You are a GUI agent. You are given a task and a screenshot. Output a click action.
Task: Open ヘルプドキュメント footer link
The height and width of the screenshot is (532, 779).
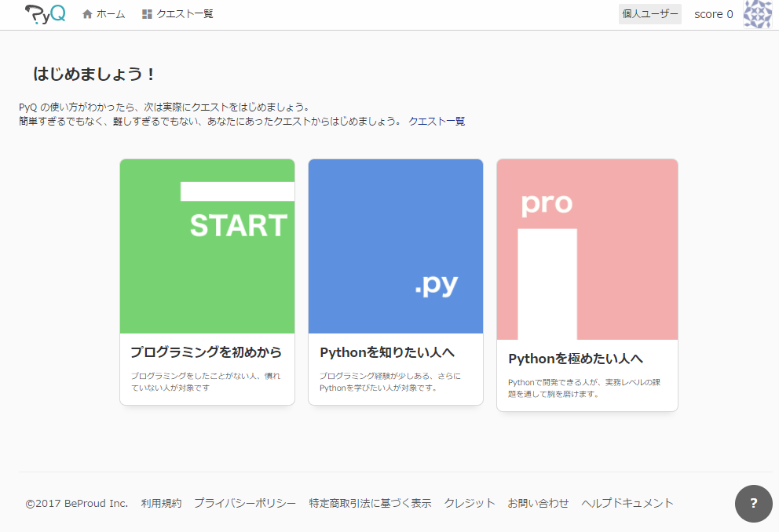pyautogui.click(x=627, y=503)
